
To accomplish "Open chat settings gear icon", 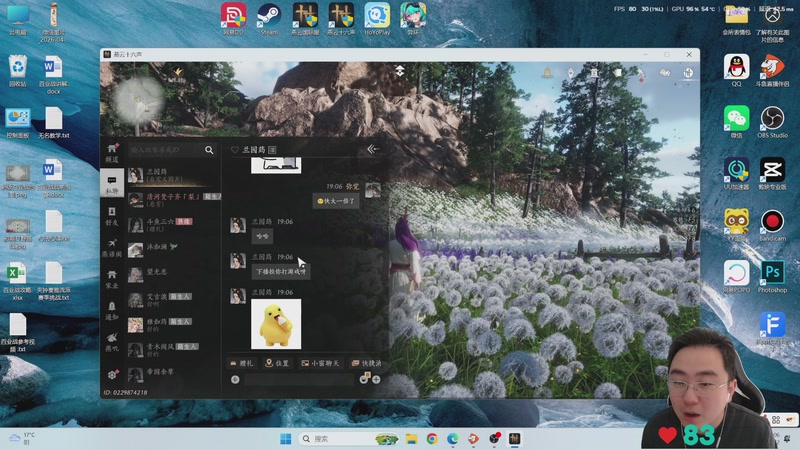I will (x=112, y=374).
